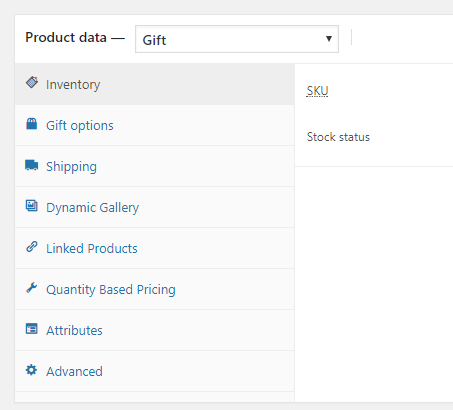Click the SKU field label
Image resolution: width=453 pixels, height=410 pixels.
[x=317, y=91]
